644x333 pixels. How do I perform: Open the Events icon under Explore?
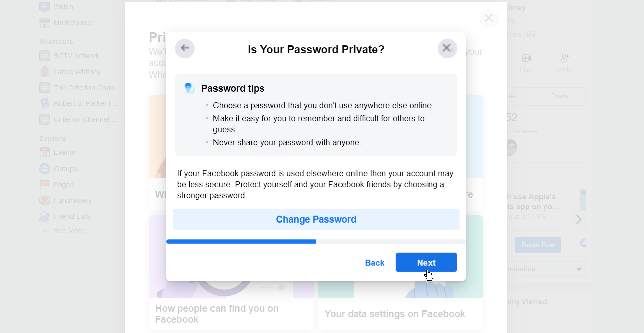pos(44,152)
